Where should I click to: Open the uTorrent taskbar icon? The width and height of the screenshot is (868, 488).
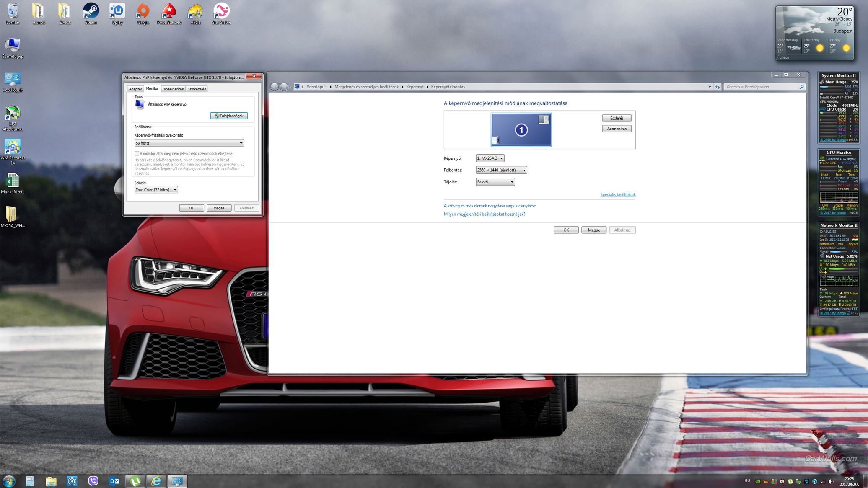click(135, 481)
